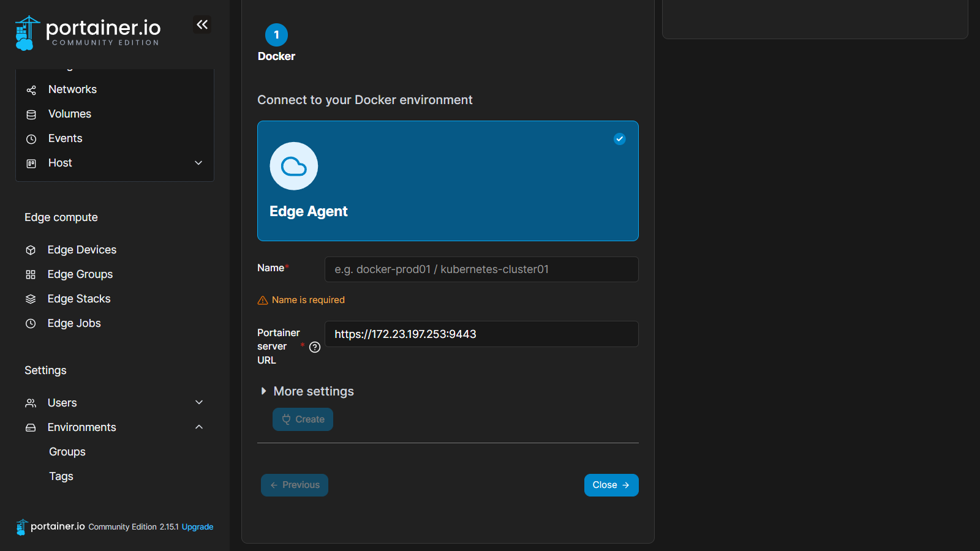This screenshot has width=980, height=551.
Task: Click the help icon beside Portainer server URL
Action: 315,347
